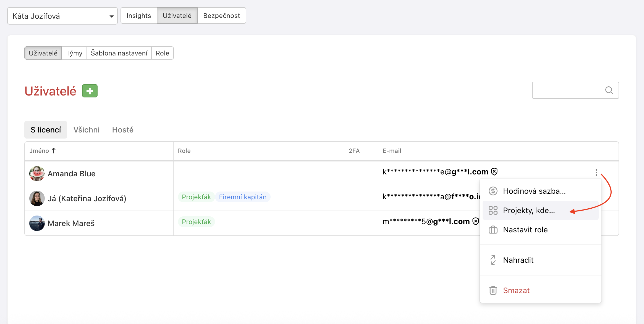
Task: Click the shield icon next to Amanda's email
Action: pos(494,172)
